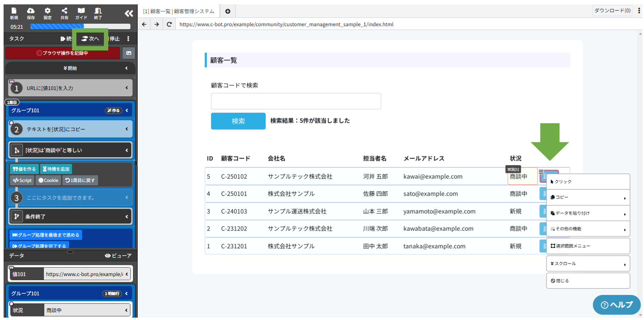
Task: Click the 待機を追加 button
Action: [x=56, y=169]
